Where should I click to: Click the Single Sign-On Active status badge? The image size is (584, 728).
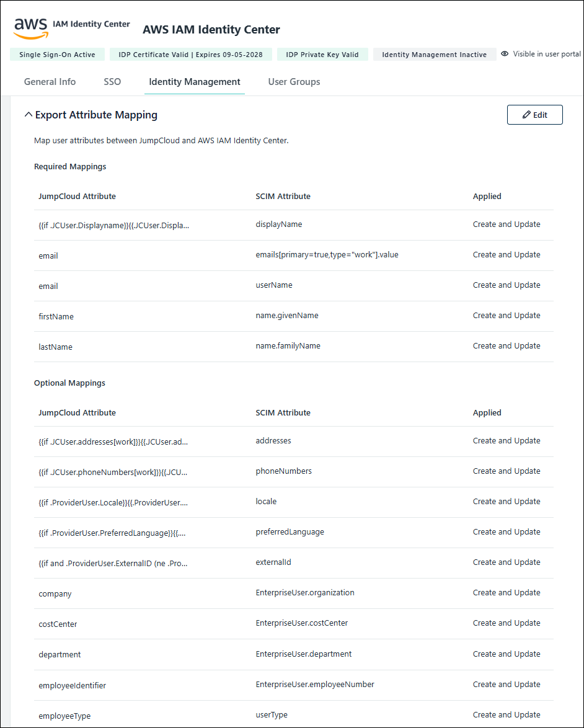click(57, 55)
